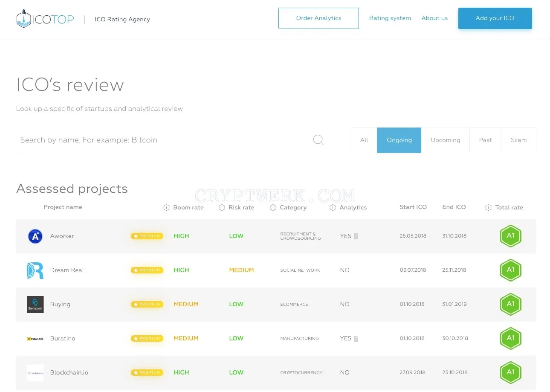Image resolution: width=550 pixels, height=392 pixels.
Task: Click Buratino's end date 30.10.2018
Action: (455, 339)
